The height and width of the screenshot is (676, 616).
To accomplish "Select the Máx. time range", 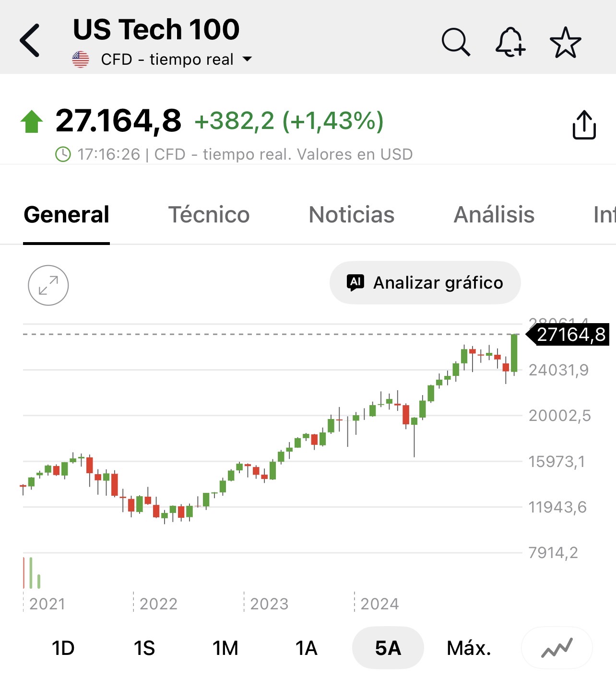I will (469, 648).
